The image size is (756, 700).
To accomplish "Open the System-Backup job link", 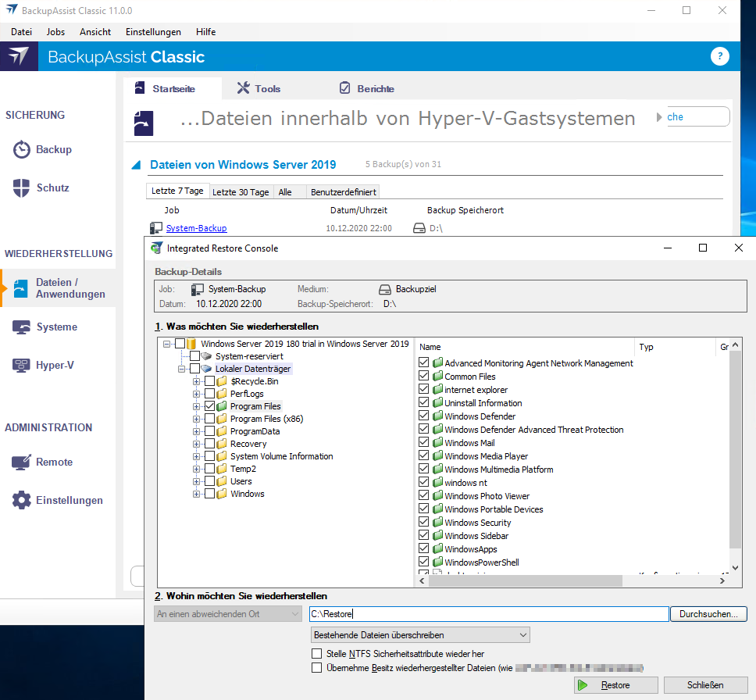I will [x=196, y=228].
